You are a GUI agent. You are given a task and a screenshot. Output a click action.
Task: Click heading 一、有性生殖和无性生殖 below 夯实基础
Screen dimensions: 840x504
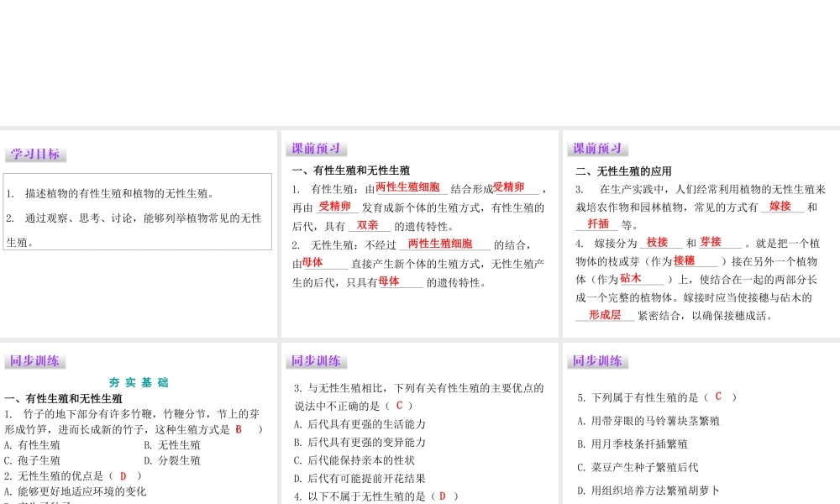tap(63, 398)
